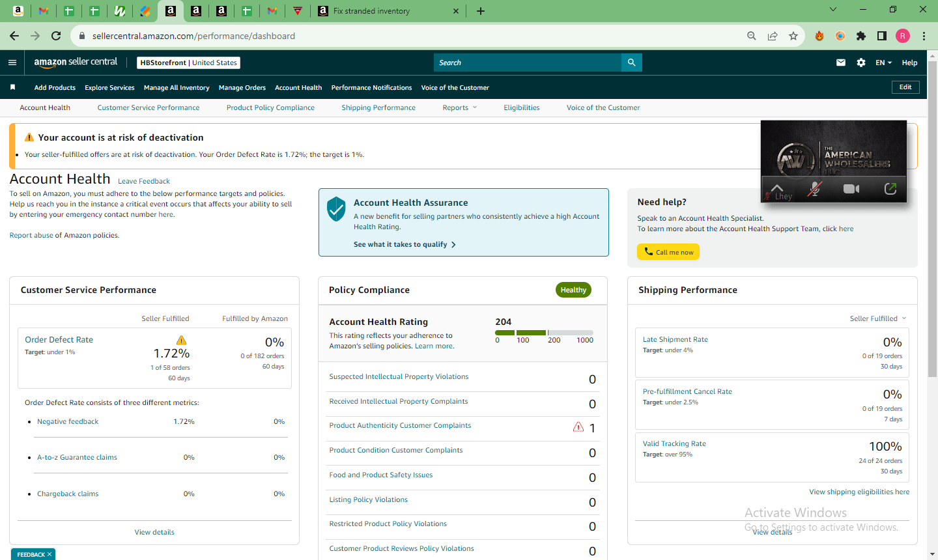The width and height of the screenshot is (938, 560).
Task: Click the bookmark icon beside Add Products
Action: click(12, 87)
